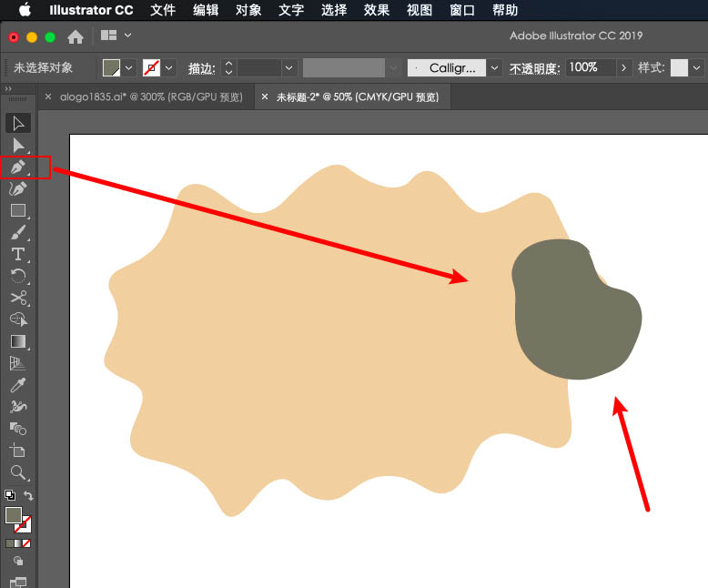Image resolution: width=708 pixels, height=588 pixels.
Task: Click the 描边 stroke panel link
Action: (x=202, y=68)
